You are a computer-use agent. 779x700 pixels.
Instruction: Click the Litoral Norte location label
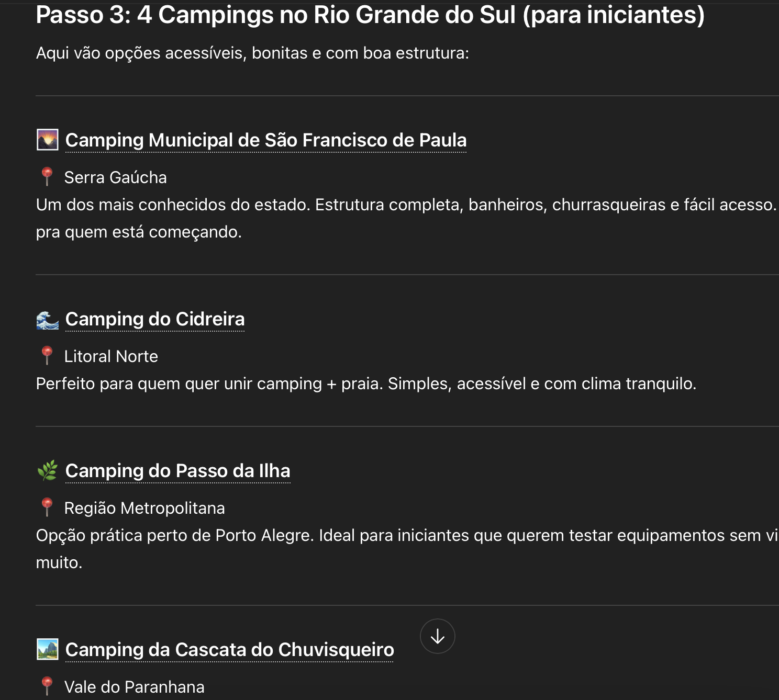tap(112, 356)
